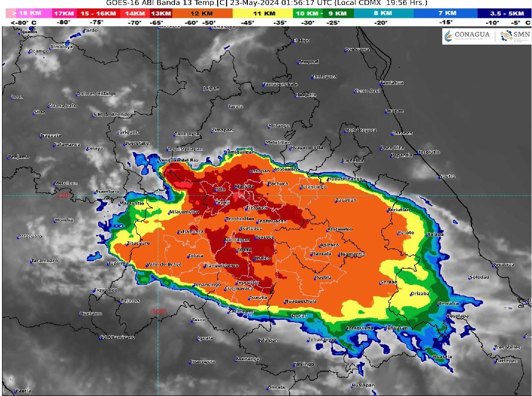This screenshot has height=396, width=532.
Task: Select the CDMX city label
Action: (x=244, y=249)
